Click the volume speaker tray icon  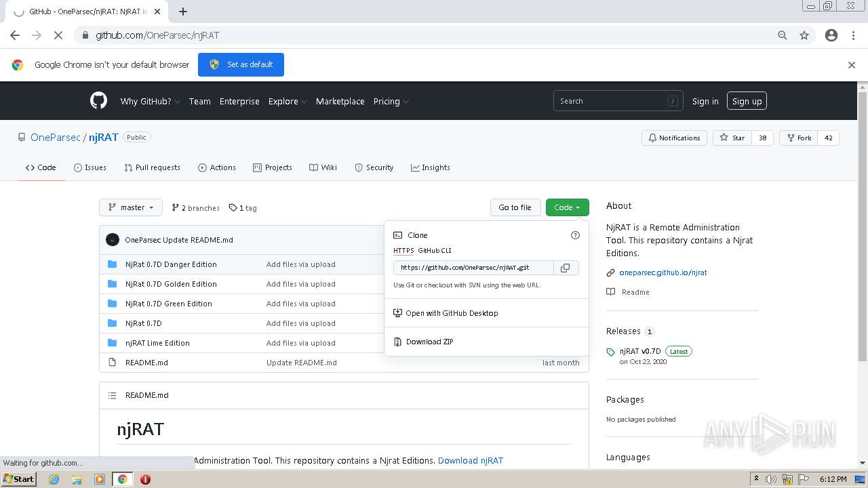tap(771, 479)
